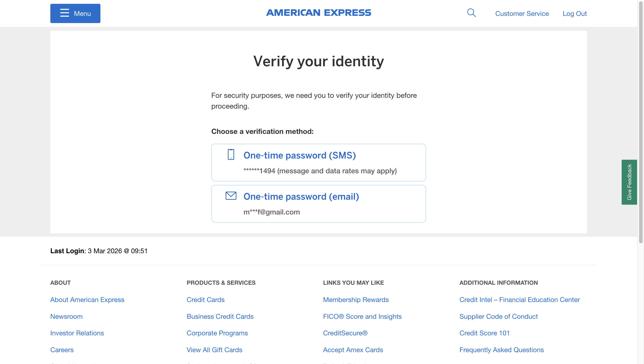The height and width of the screenshot is (364, 644).
Task: Click Log Out in header
Action: [x=574, y=13]
